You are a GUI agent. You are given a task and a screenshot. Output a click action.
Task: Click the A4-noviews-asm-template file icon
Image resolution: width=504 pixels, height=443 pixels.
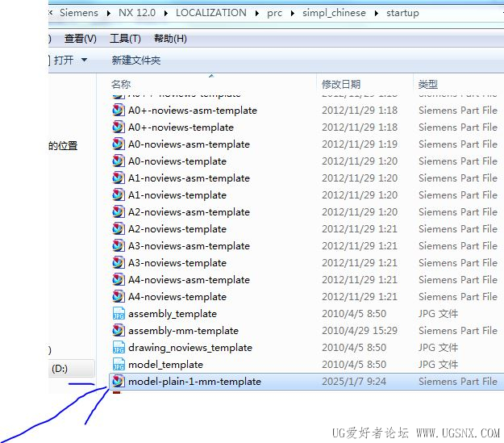119,280
